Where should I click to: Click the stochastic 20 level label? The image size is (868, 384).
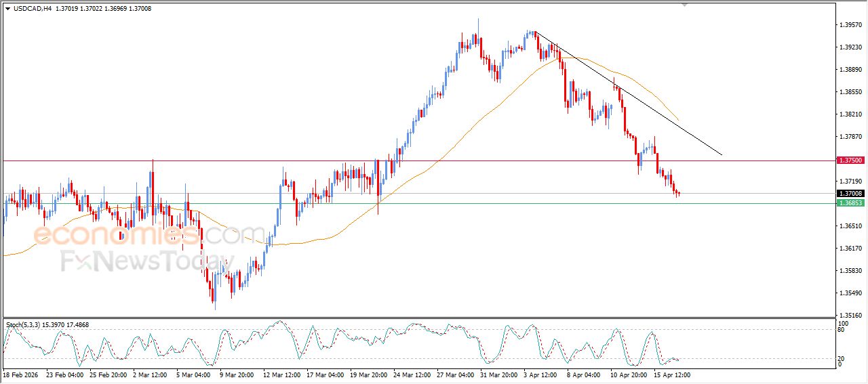coord(842,358)
